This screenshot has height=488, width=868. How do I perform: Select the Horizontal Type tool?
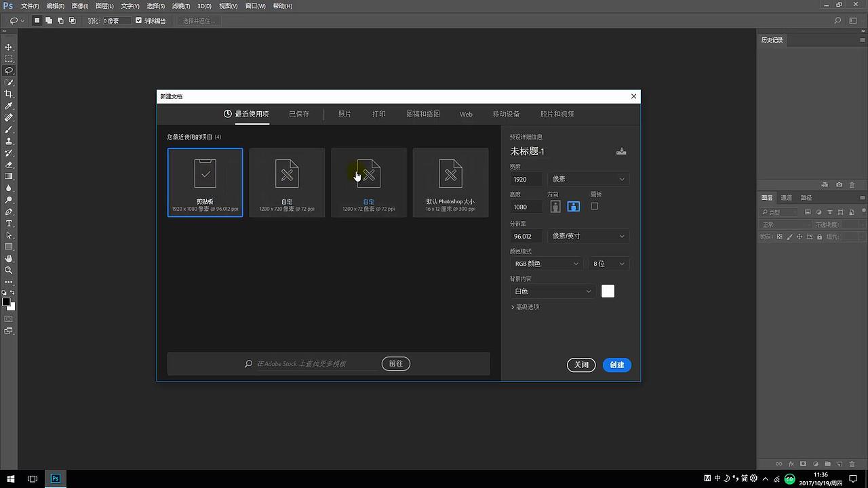click(9, 224)
